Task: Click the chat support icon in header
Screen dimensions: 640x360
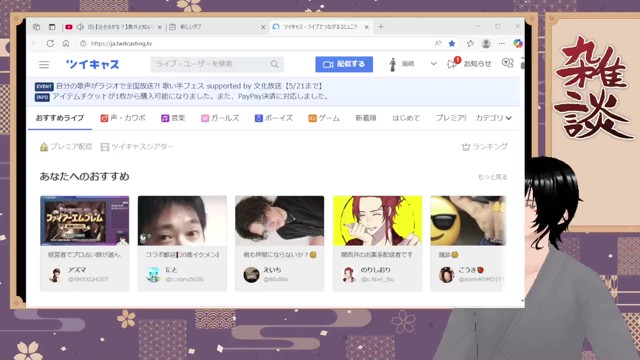Action: click(x=507, y=63)
